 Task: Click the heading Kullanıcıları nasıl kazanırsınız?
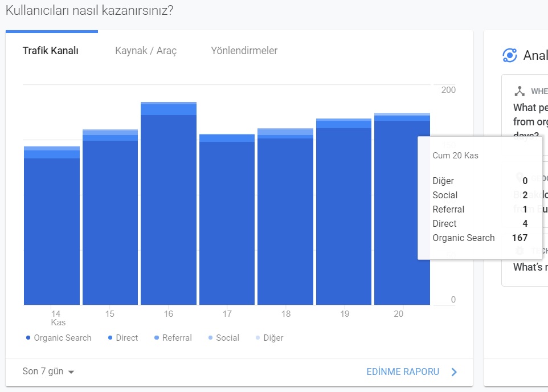[89, 10]
